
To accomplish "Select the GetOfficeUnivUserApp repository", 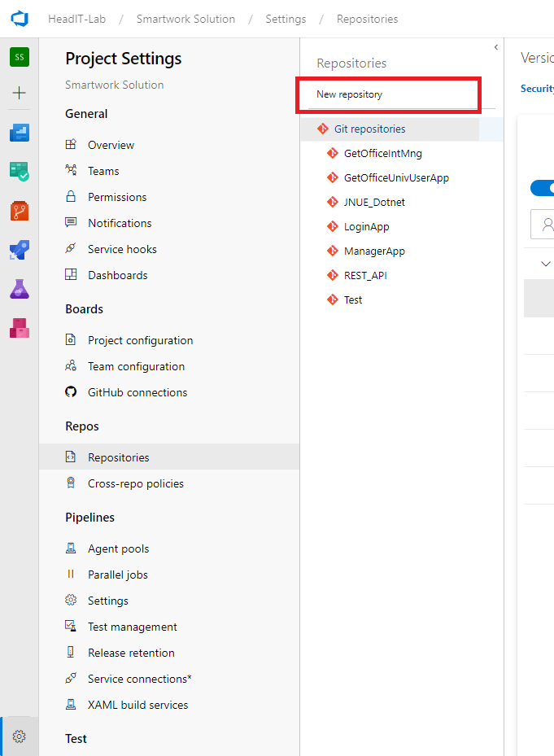I will tap(390, 178).
